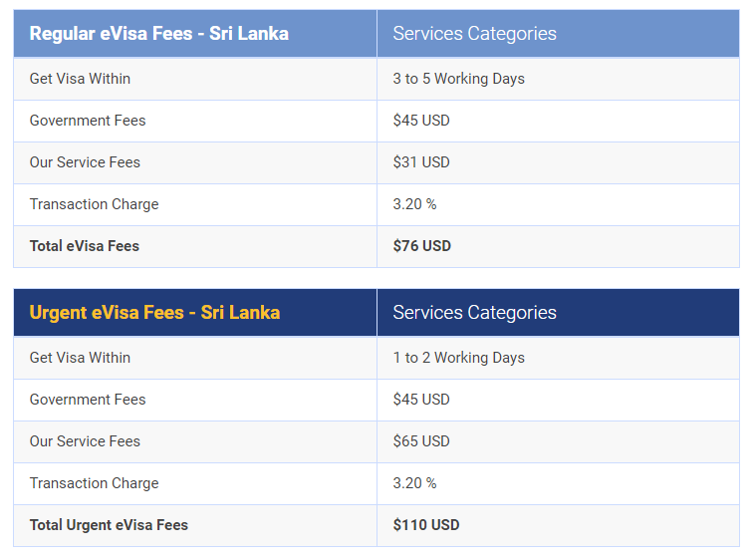Click the "Regular eVisa Fees - Sri Lanka" header
Screen dimensions: 755x560
click(x=159, y=33)
